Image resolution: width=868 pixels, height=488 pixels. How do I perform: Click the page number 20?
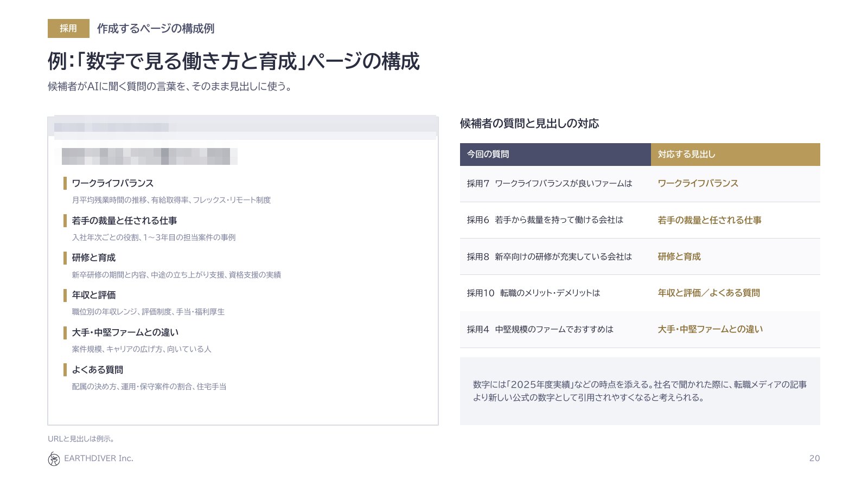tap(814, 458)
